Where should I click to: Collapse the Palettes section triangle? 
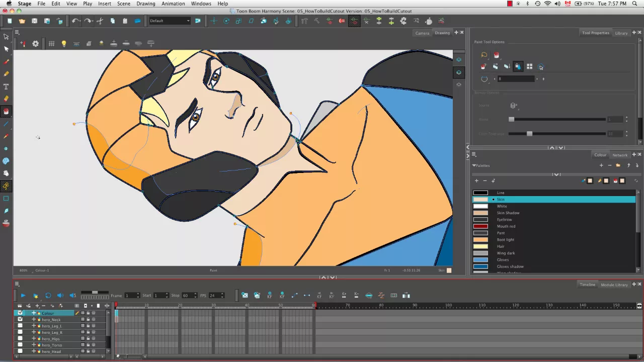pyautogui.click(x=474, y=165)
